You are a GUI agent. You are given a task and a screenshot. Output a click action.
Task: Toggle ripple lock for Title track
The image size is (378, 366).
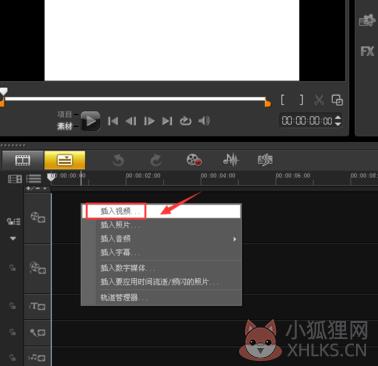tap(12, 306)
